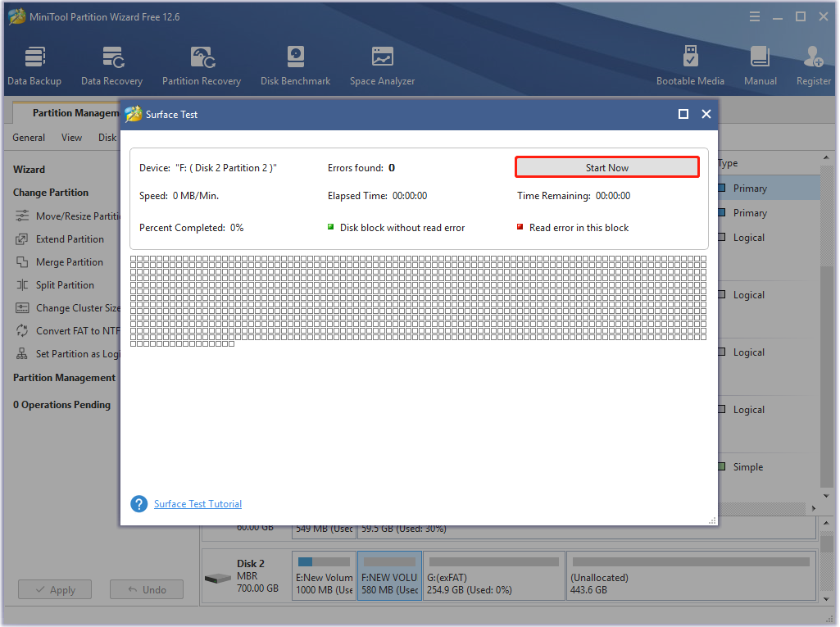This screenshot has width=840, height=627.
Task: Open the Surface Test Tutorial link
Action: (198, 504)
